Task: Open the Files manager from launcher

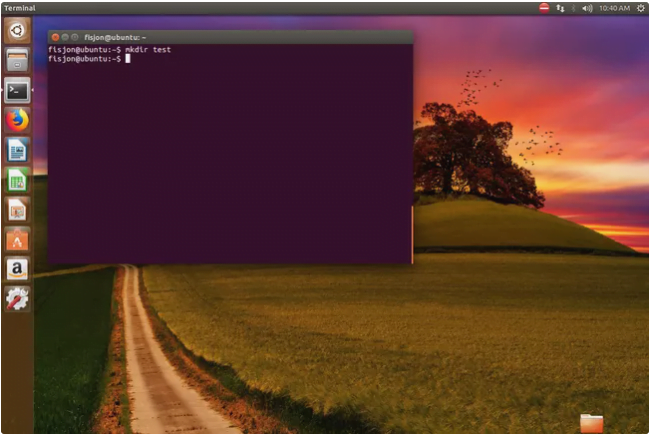Action: (x=17, y=60)
